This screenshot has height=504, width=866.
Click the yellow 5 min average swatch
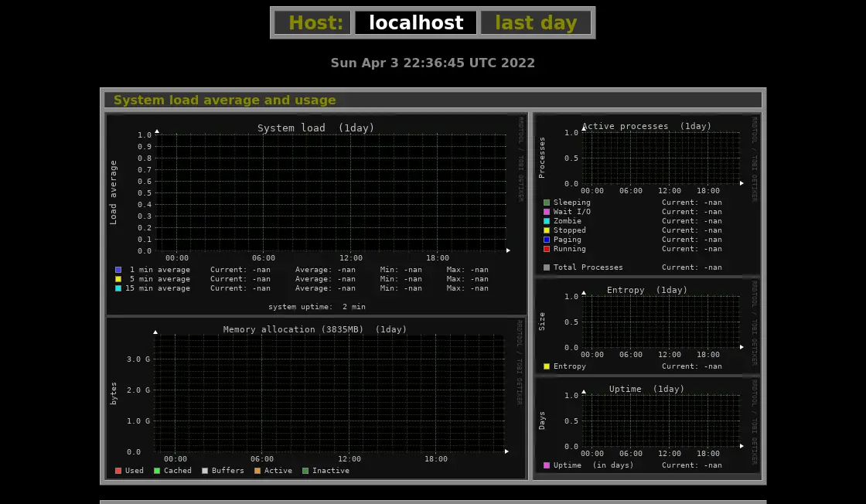(118, 279)
